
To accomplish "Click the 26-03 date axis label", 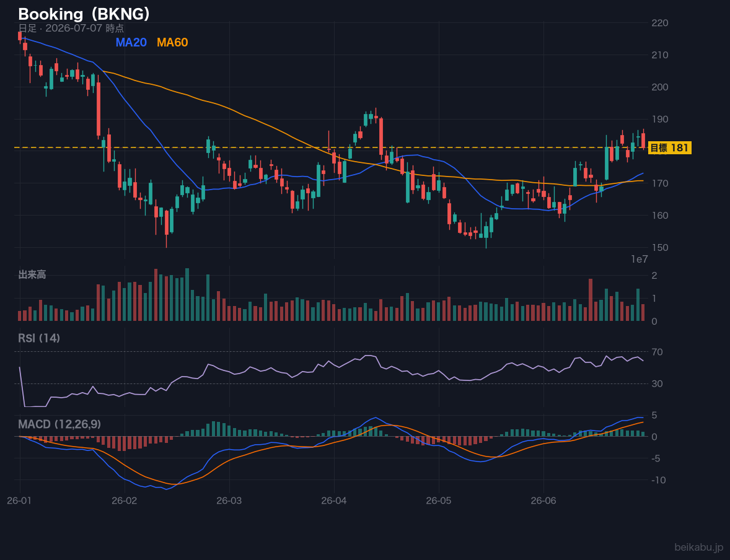I will pos(229,501).
